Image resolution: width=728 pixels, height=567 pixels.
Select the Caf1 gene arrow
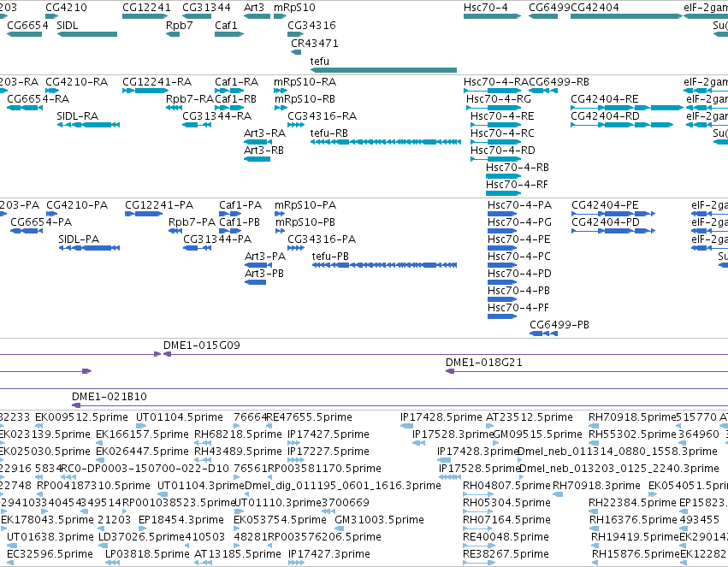(x=229, y=34)
